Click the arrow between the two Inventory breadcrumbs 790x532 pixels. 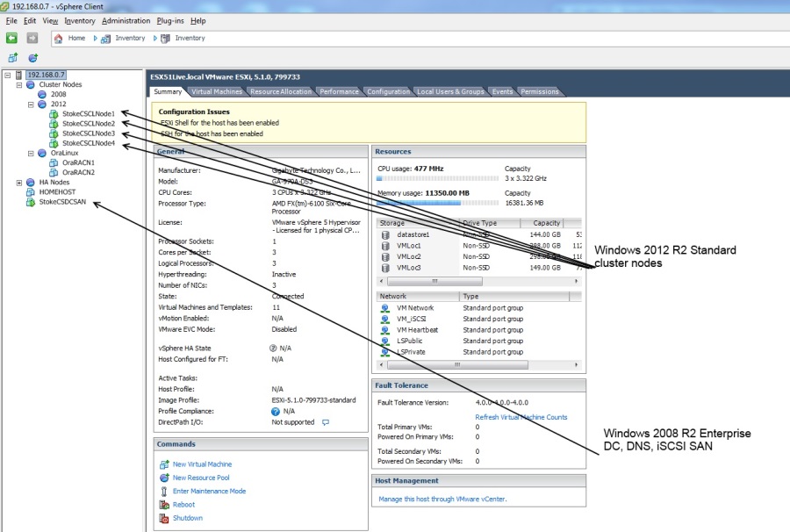point(154,39)
